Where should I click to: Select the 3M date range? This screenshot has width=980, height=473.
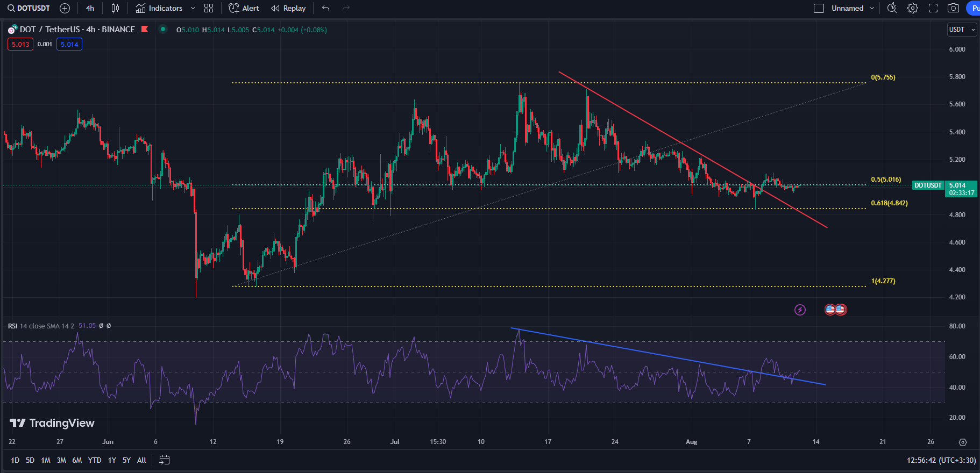[x=61, y=460]
